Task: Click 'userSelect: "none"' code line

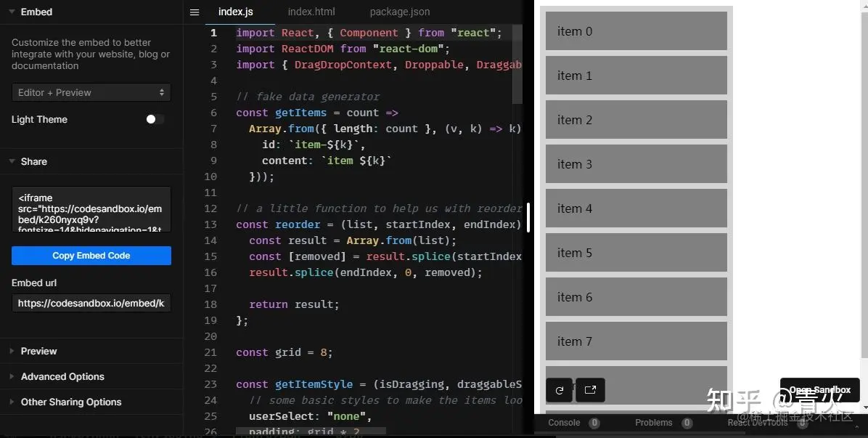Action: point(310,416)
